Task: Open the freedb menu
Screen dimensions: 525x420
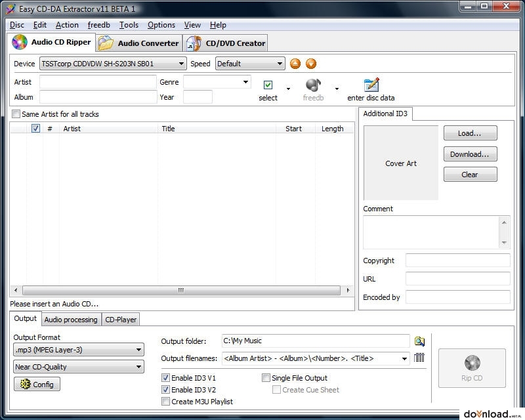Action: 99,25
